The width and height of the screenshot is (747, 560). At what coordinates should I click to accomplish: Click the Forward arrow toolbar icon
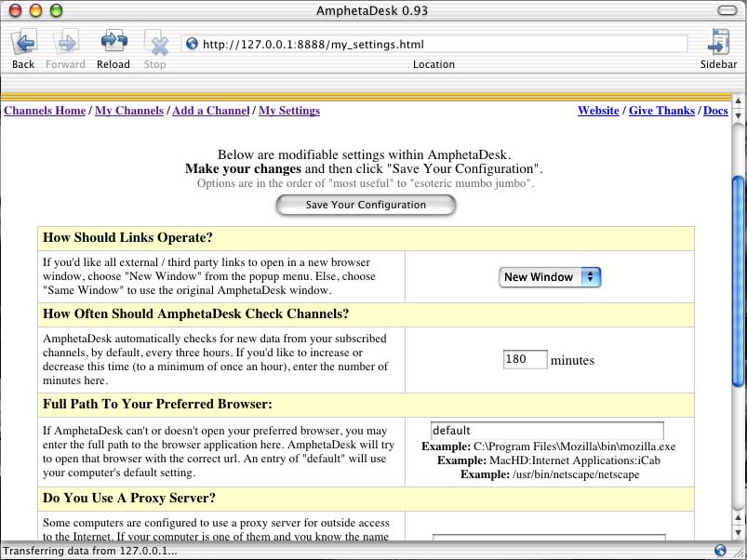click(x=66, y=43)
